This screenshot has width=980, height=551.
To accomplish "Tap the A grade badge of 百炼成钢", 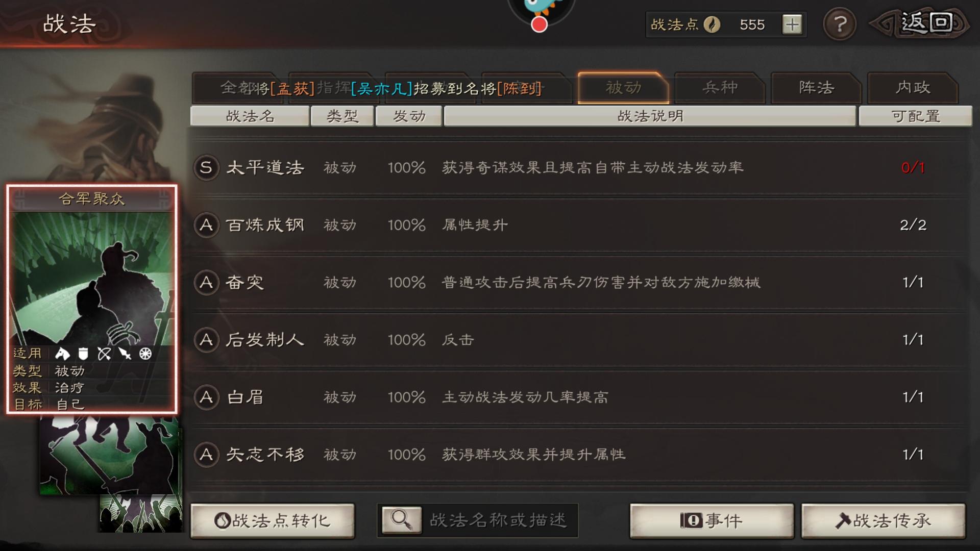I will 206,225.
